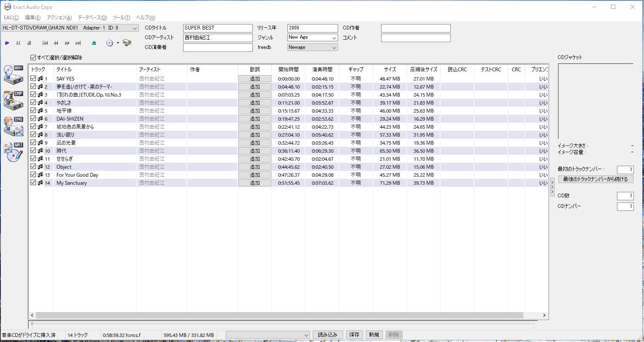Click the music note icon for DAI-SHIZEN

pyautogui.click(x=40, y=118)
